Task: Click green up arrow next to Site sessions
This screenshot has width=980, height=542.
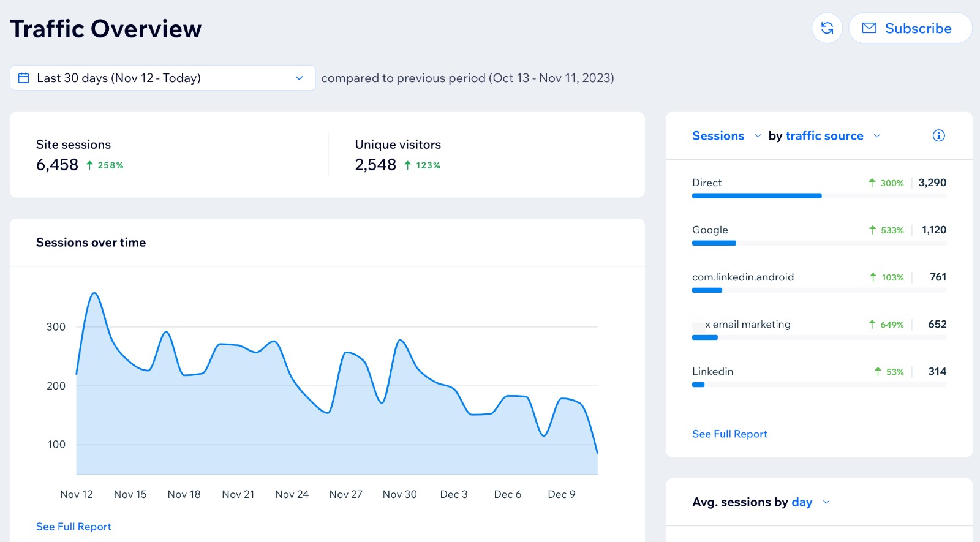Action: click(x=89, y=165)
